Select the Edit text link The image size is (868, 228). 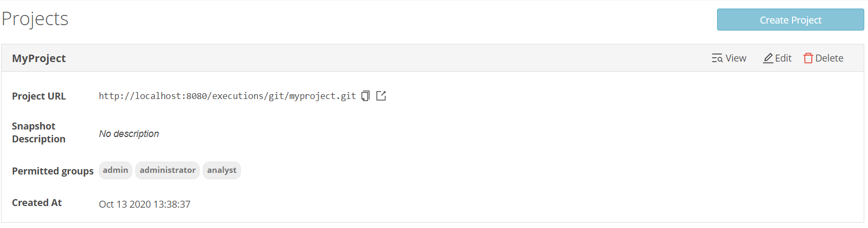783,58
